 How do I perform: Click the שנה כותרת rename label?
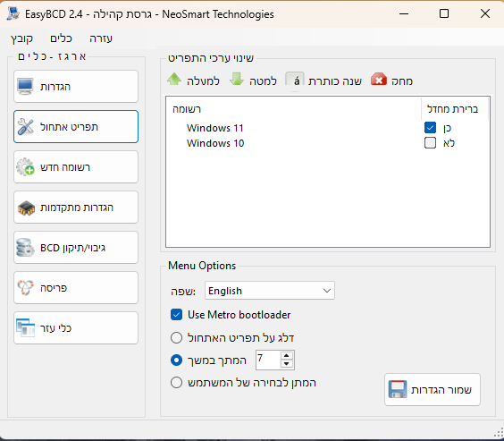click(x=335, y=81)
